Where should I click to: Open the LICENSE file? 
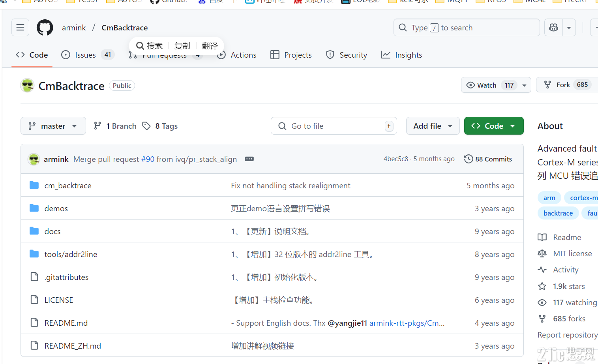point(59,300)
